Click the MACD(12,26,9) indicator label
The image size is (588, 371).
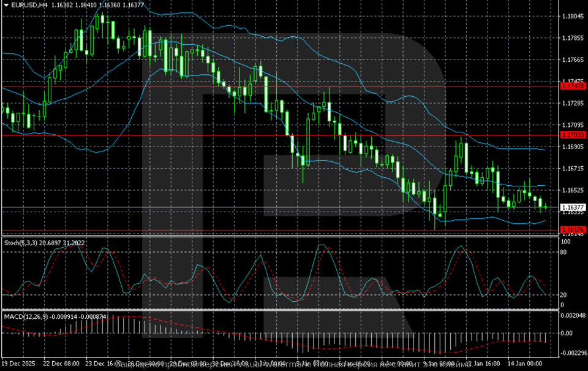click(x=24, y=316)
